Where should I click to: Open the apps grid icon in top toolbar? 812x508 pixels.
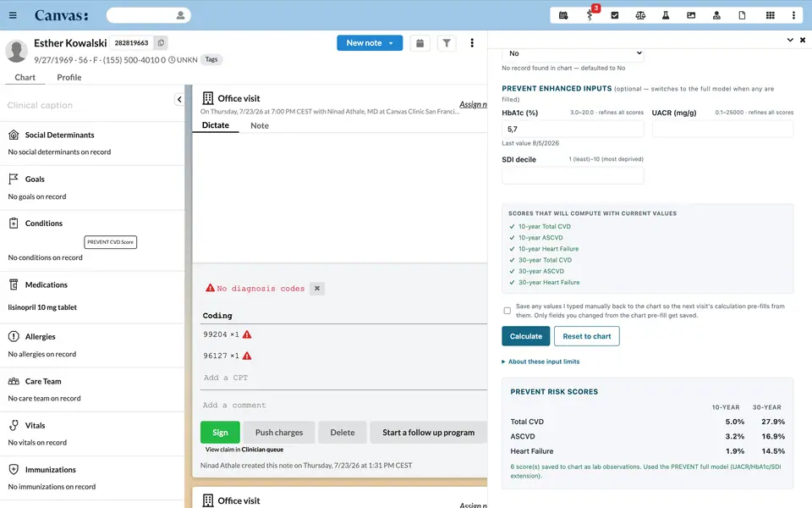(x=771, y=15)
